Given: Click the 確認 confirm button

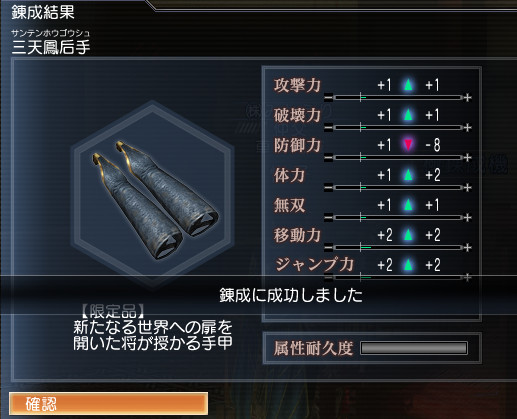Looking at the screenshot, I should 109,404.
